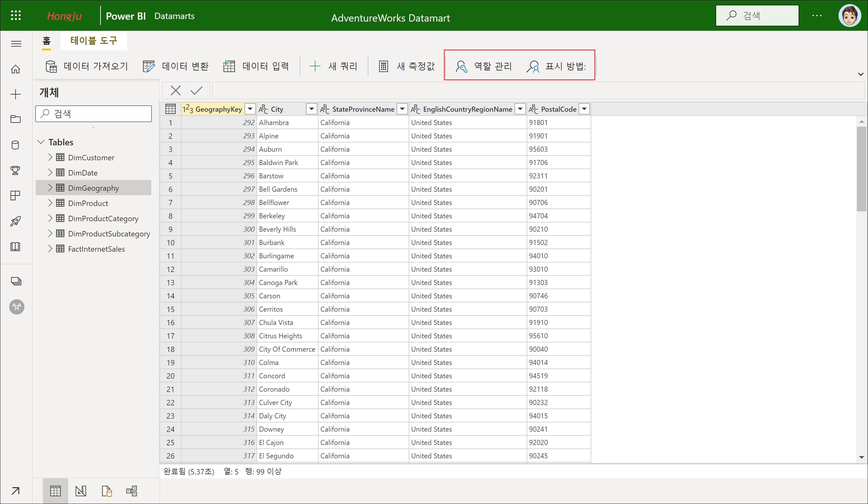The width and height of the screenshot is (868, 504).
Task: Open the City column filter dropdown
Action: tap(311, 109)
